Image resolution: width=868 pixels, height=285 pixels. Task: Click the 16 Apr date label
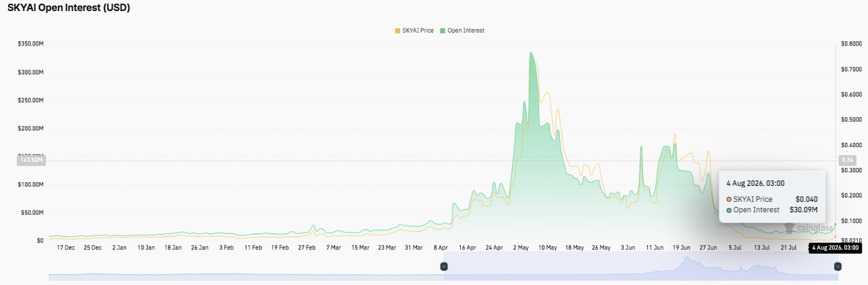[x=467, y=247]
